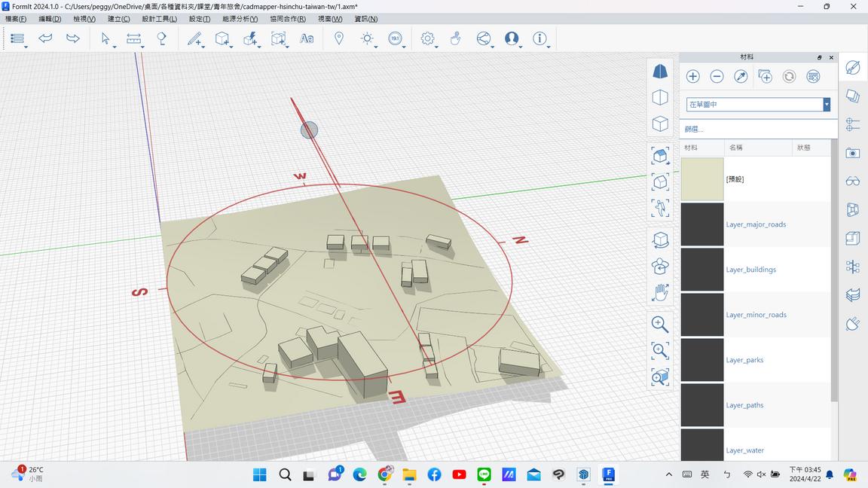
Task: Add a new material with plus button
Action: click(x=692, y=76)
